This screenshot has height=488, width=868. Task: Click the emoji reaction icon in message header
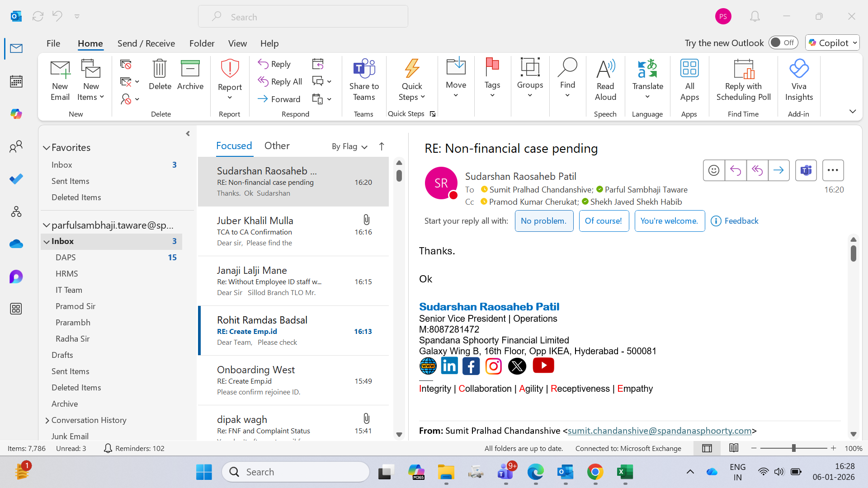pos(713,170)
